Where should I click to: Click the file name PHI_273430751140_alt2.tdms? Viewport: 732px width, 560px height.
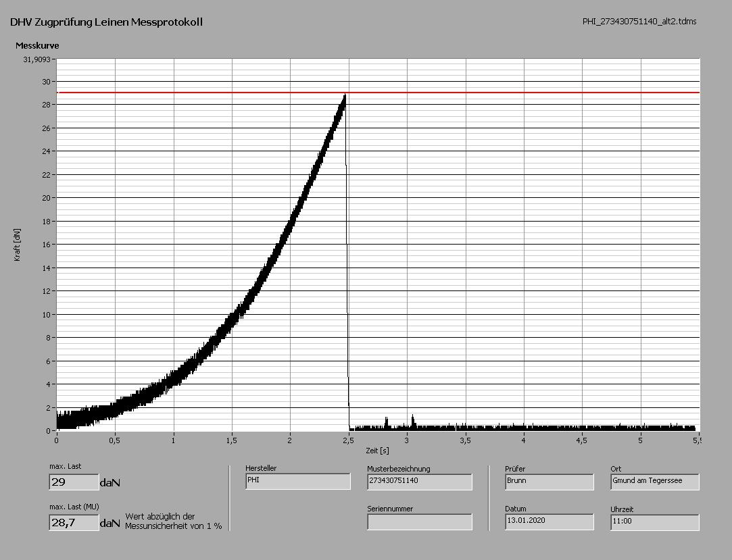coord(639,22)
